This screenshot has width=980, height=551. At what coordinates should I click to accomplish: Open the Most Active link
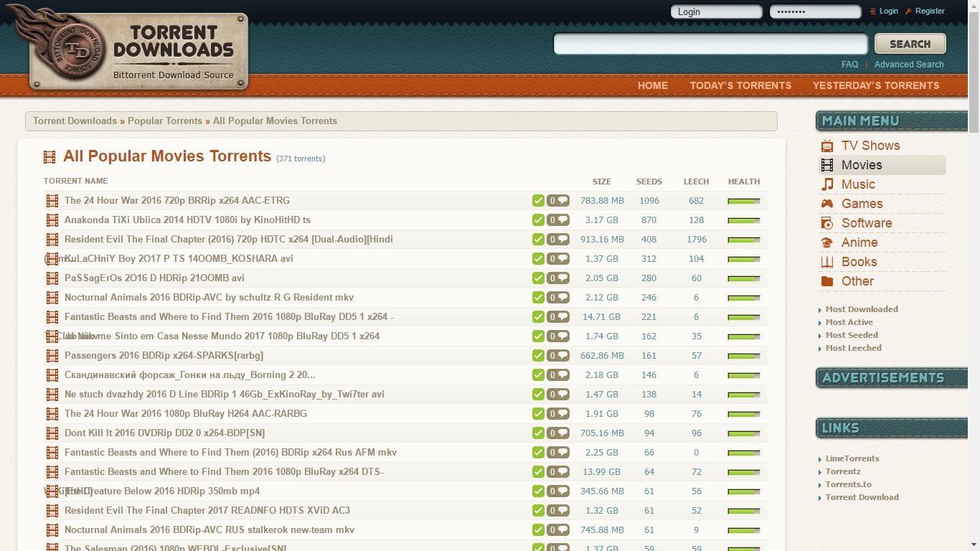tap(849, 322)
